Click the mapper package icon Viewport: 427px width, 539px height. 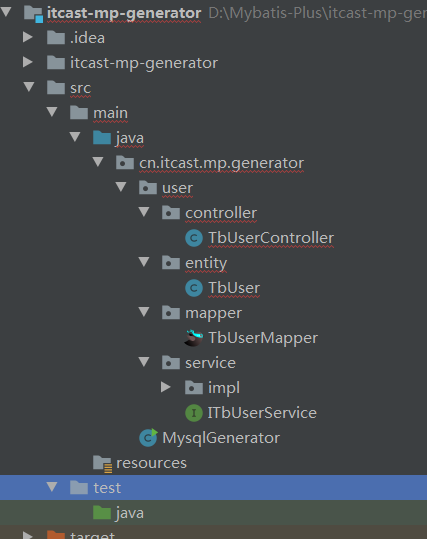(171, 312)
